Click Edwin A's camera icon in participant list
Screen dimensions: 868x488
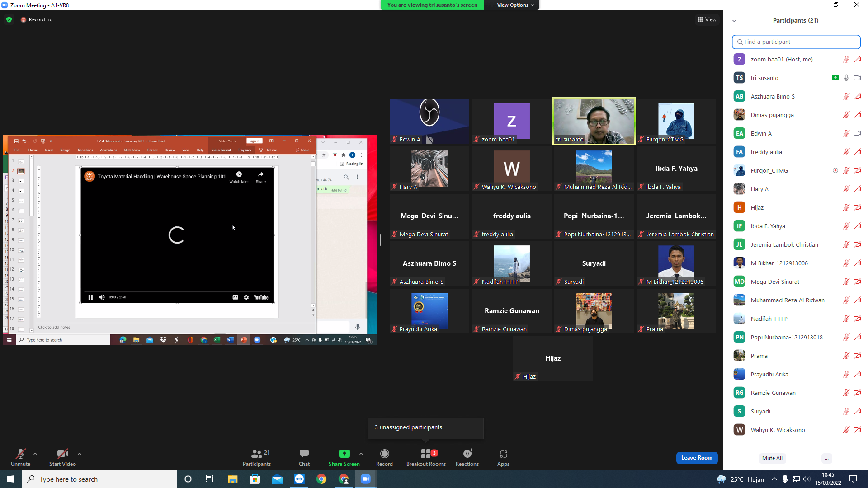pos(857,133)
